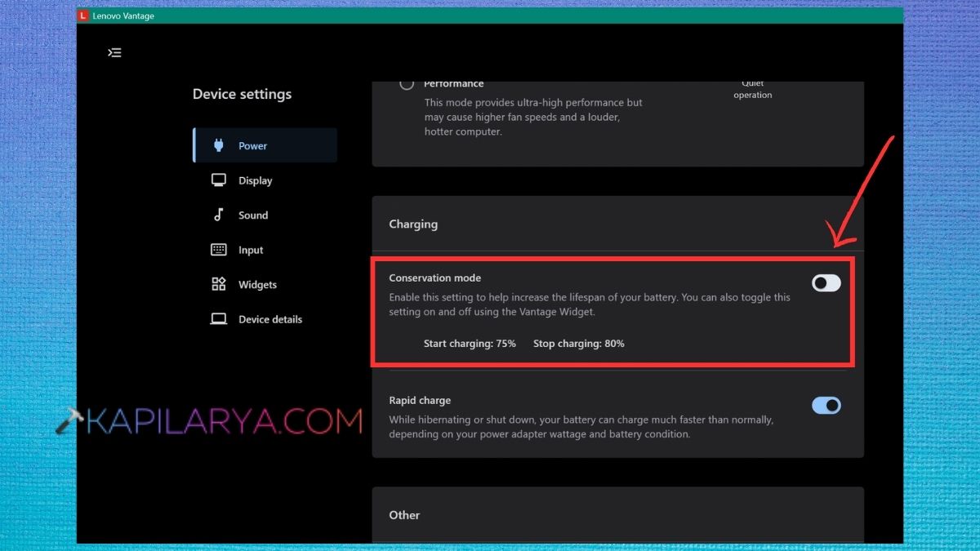Open the Display settings tab

[265, 180]
